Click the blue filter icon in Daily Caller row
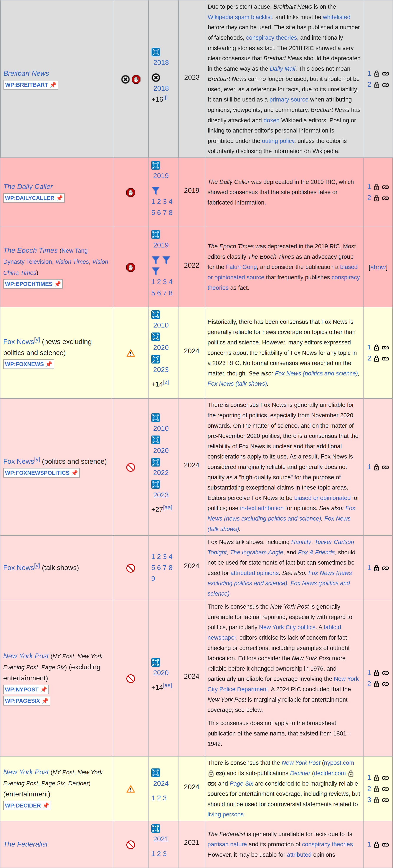Screen dimensions: 393x868 tap(155, 191)
